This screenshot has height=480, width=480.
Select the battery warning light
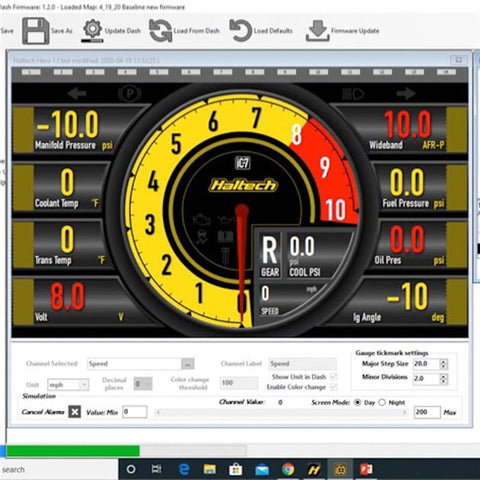pos(225,237)
